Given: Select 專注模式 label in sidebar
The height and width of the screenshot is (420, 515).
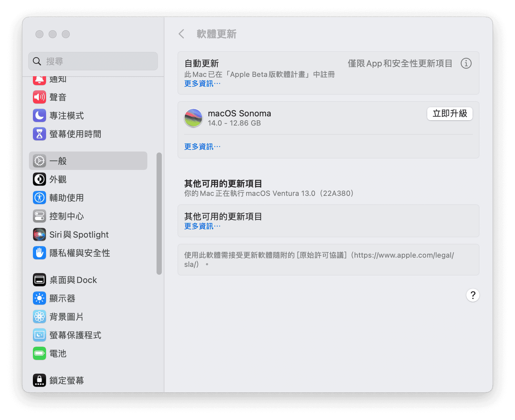Looking at the screenshot, I should pyautogui.click(x=67, y=116).
